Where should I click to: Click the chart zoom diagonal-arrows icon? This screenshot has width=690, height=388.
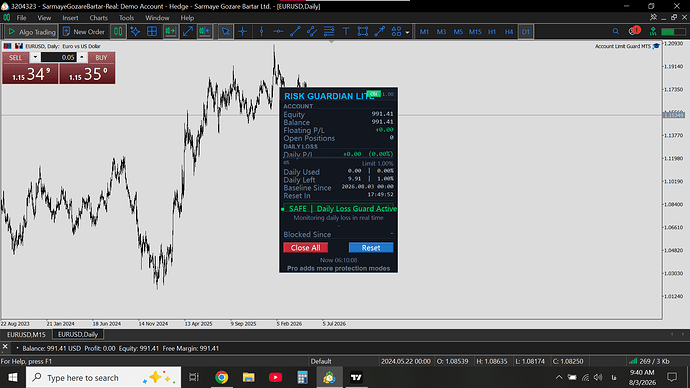tap(188, 32)
